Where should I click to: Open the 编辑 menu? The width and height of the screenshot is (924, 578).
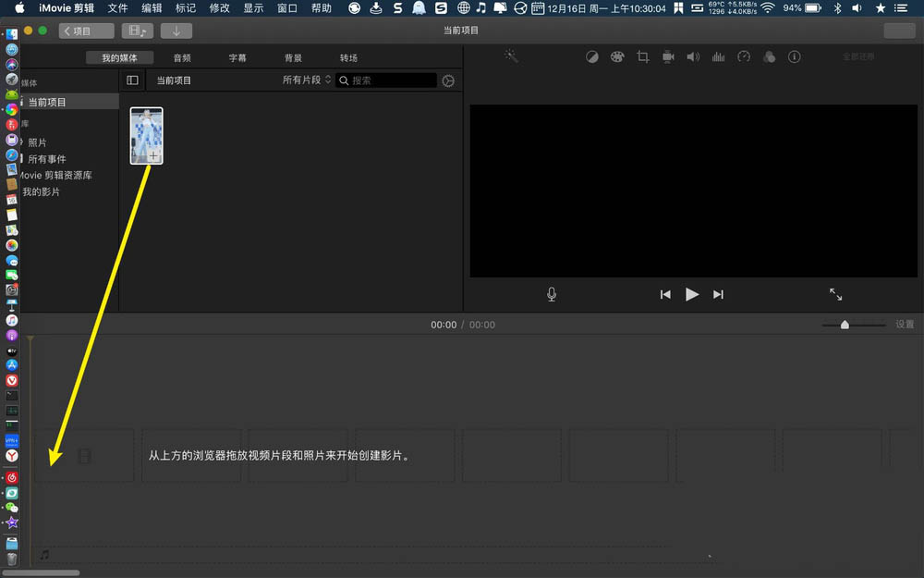tap(152, 7)
